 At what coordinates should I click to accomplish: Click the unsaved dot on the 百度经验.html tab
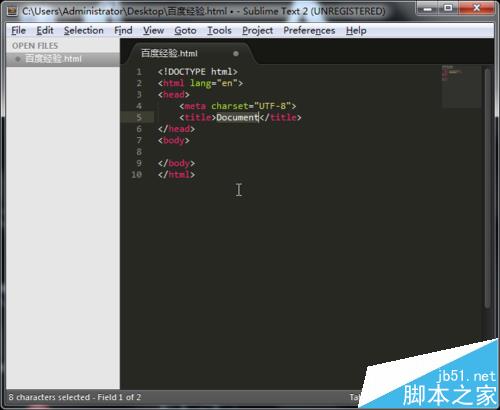coord(236,53)
